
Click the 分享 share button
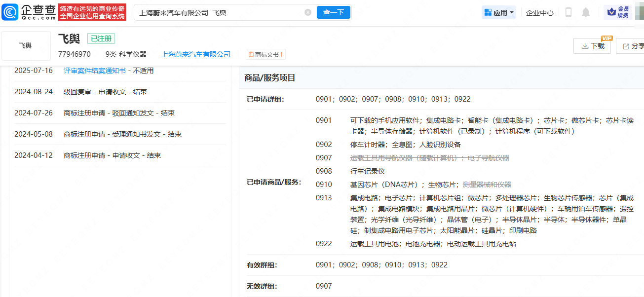point(633,46)
